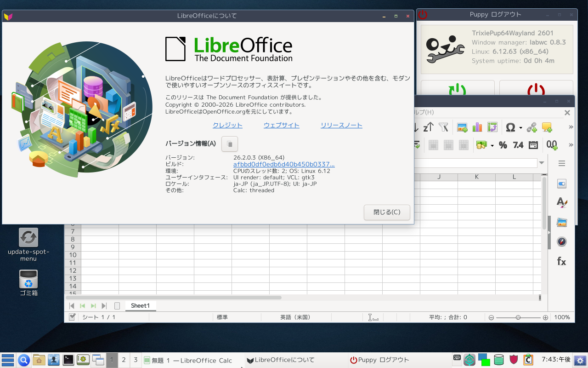Expand the formula bar with the arrow

[542, 163]
